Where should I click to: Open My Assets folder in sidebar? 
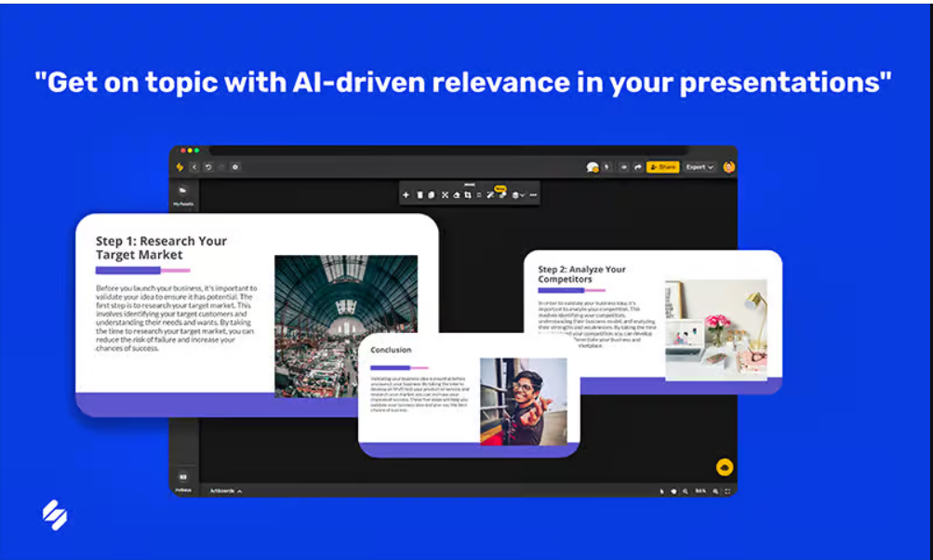[x=183, y=194]
